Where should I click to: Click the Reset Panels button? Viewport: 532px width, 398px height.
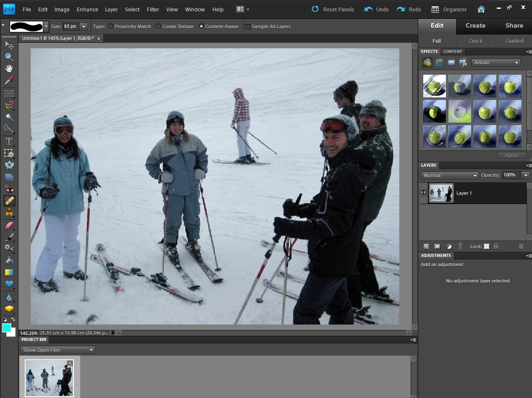(333, 9)
